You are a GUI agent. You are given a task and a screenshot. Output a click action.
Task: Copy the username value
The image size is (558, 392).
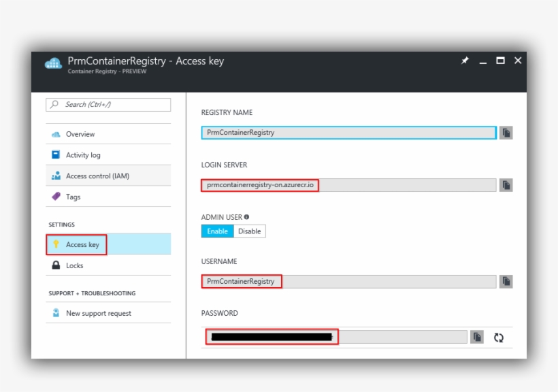506,280
